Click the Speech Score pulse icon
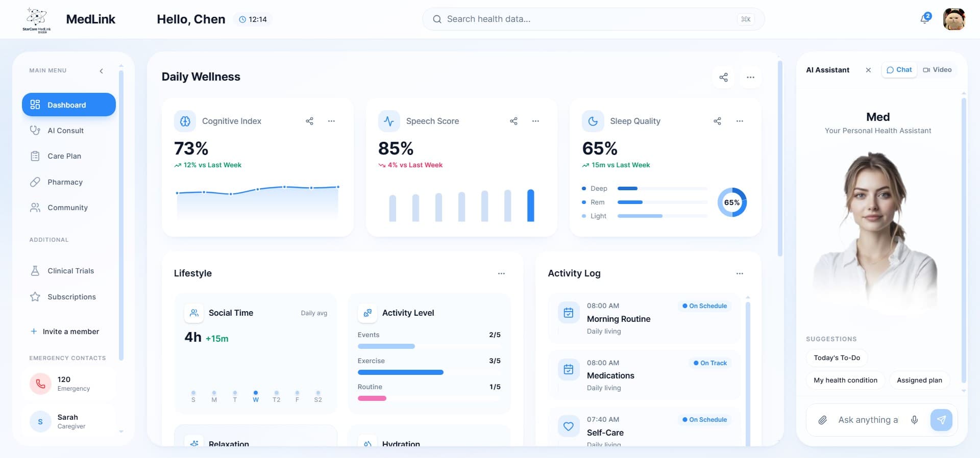The height and width of the screenshot is (458, 980). (389, 121)
